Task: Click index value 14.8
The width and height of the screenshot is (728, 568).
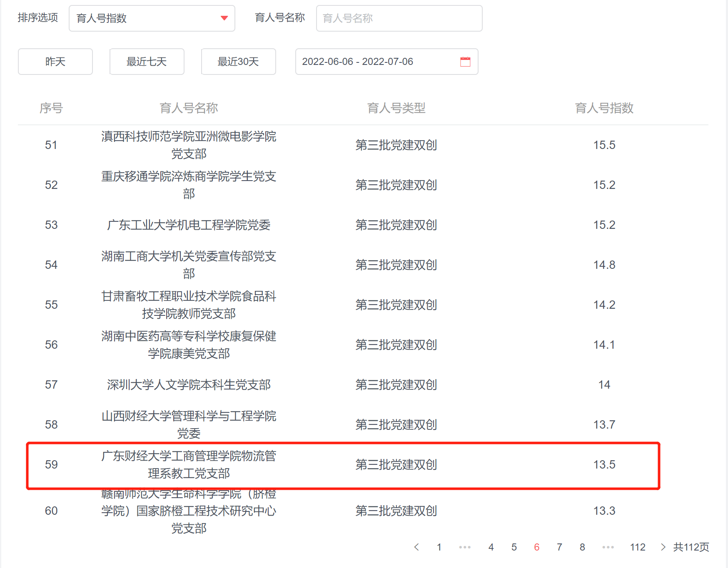Action: click(x=604, y=265)
